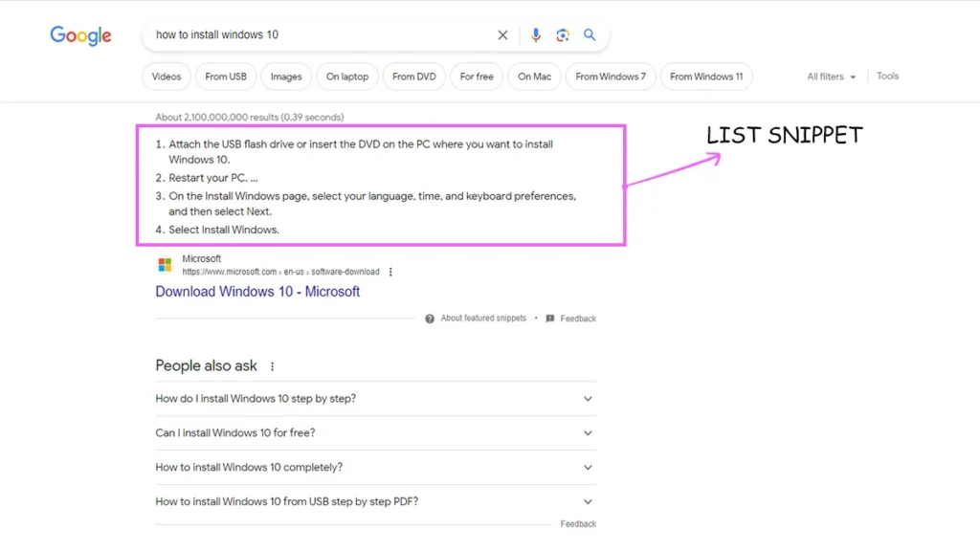The width and height of the screenshot is (980, 551).
Task: Expand How to install Windows 10 from USB PDF question
Action: [x=375, y=501]
